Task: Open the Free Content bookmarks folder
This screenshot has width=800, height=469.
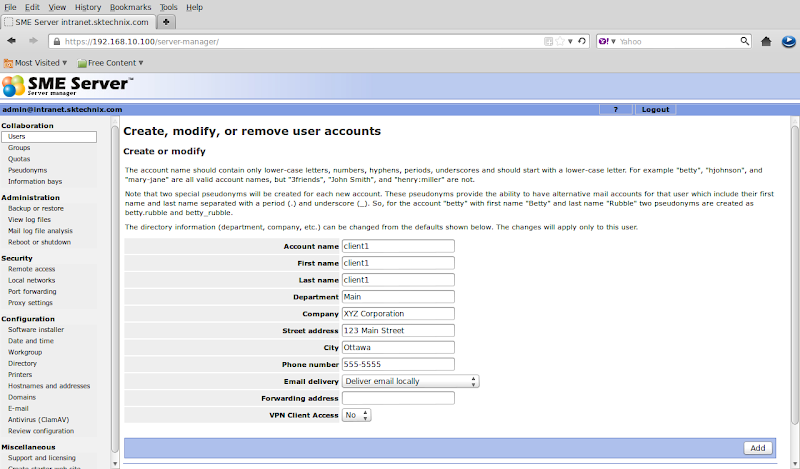Action: pyautogui.click(x=110, y=63)
